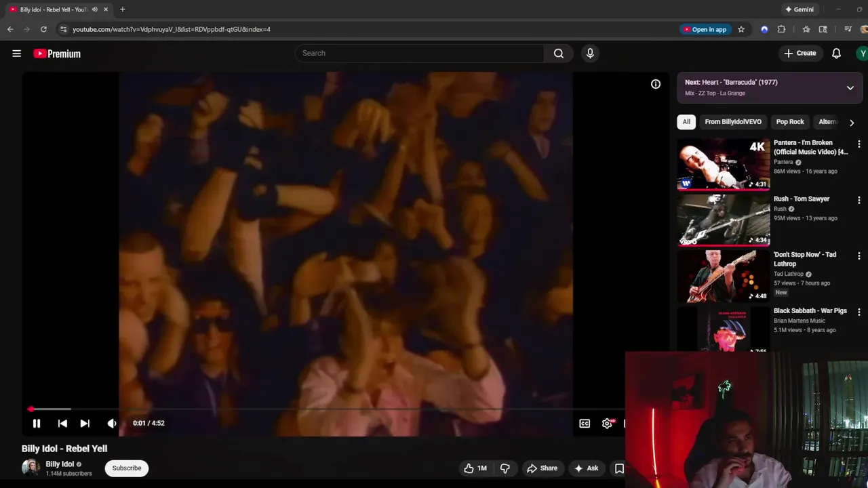View site information icon in address bar
Viewport: 868px width, 488px height.
(64, 29)
